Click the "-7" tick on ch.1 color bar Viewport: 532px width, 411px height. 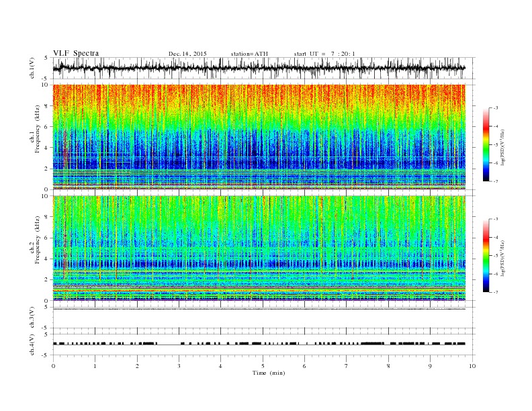(x=496, y=181)
